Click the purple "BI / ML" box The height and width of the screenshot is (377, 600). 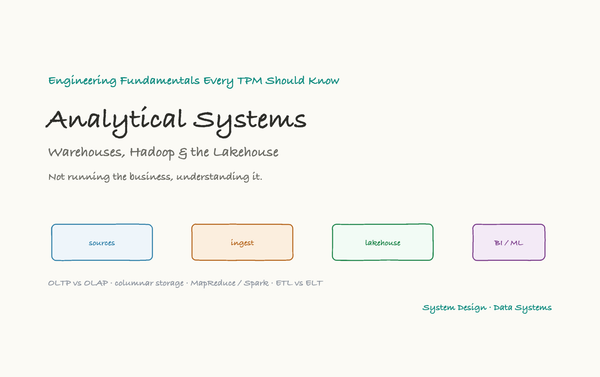[x=509, y=242]
